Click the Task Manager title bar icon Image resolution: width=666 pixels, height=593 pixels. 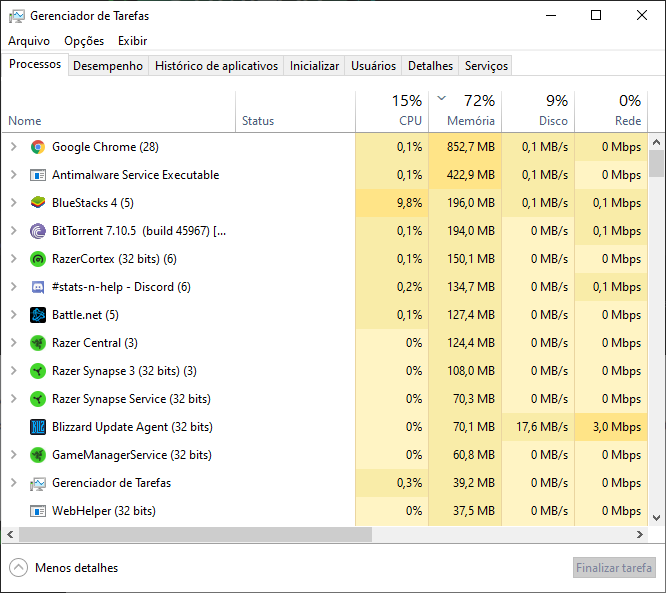point(17,16)
